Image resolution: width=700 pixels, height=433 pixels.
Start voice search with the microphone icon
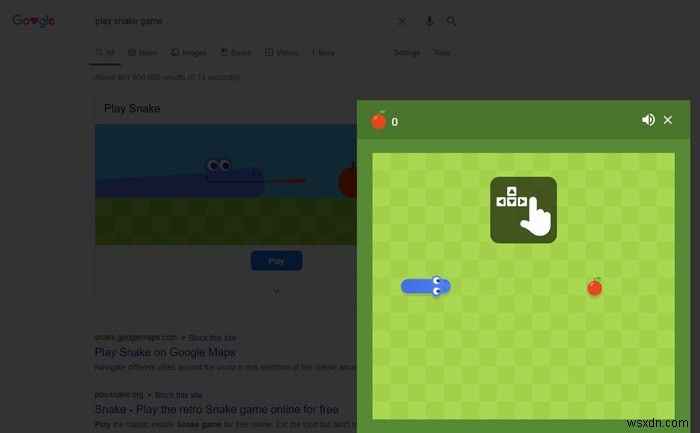tap(429, 21)
